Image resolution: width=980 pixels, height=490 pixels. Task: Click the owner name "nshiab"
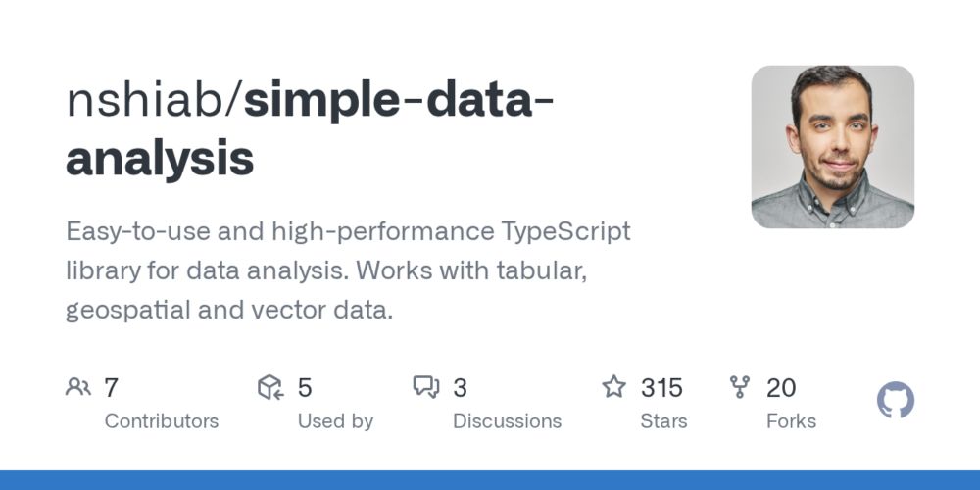coord(146,101)
